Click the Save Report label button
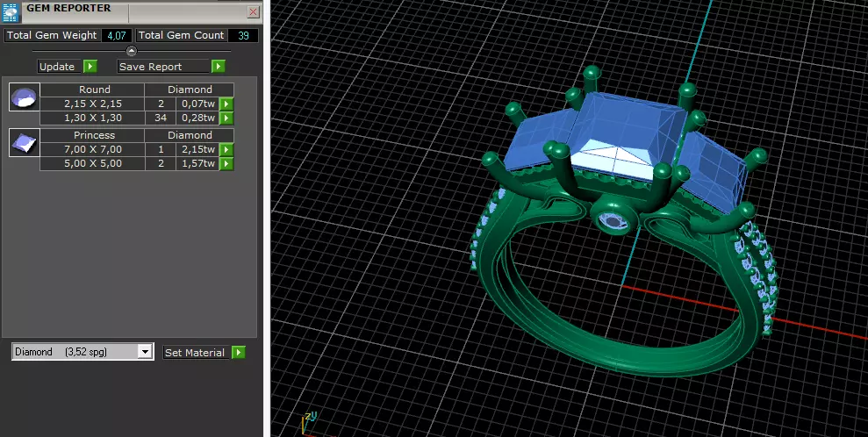This screenshot has width=868, height=437. point(164,67)
